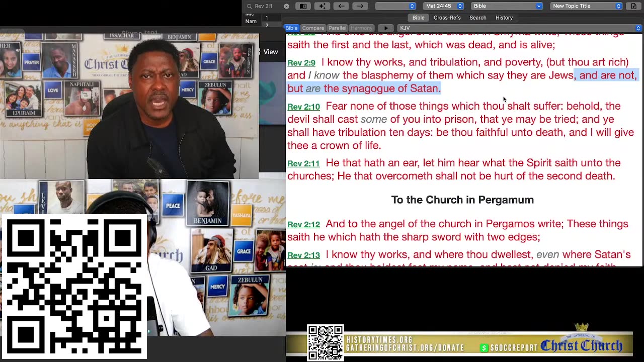The width and height of the screenshot is (644, 362).
Task: Click the small QR code in banner
Action: pyautogui.click(x=326, y=343)
